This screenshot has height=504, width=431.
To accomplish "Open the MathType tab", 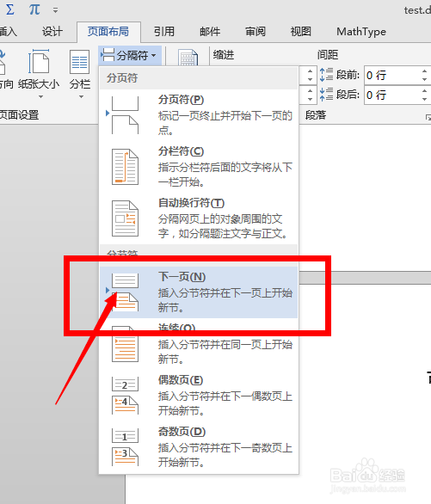I will pos(361,32).
